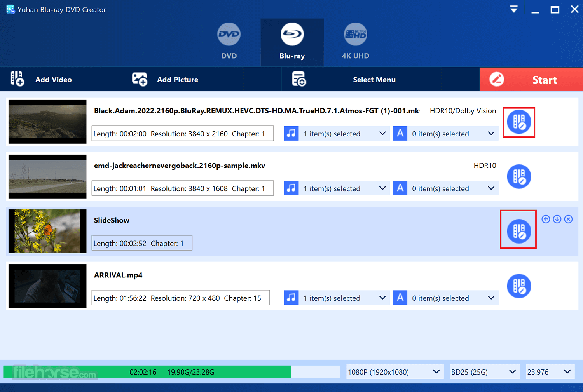This screenshot has height=392, width=583.
Task: Maximize the application window
Action: tap(555, 10)
